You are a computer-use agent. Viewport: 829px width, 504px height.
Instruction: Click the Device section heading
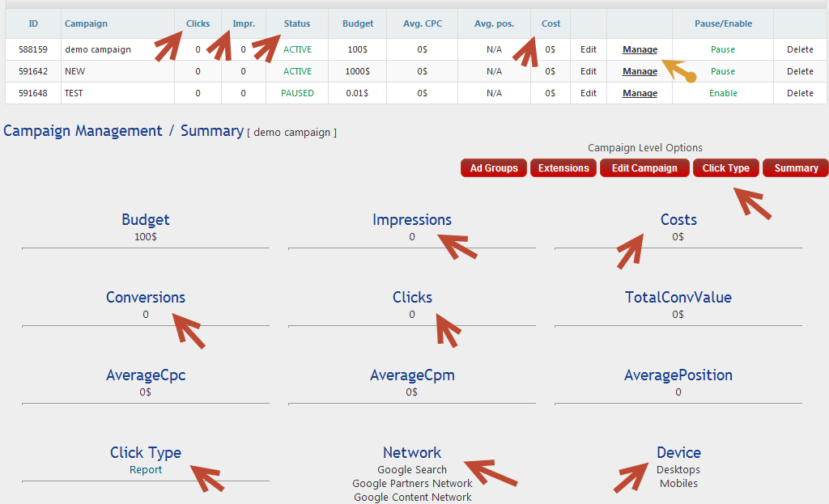pos(678,453)
